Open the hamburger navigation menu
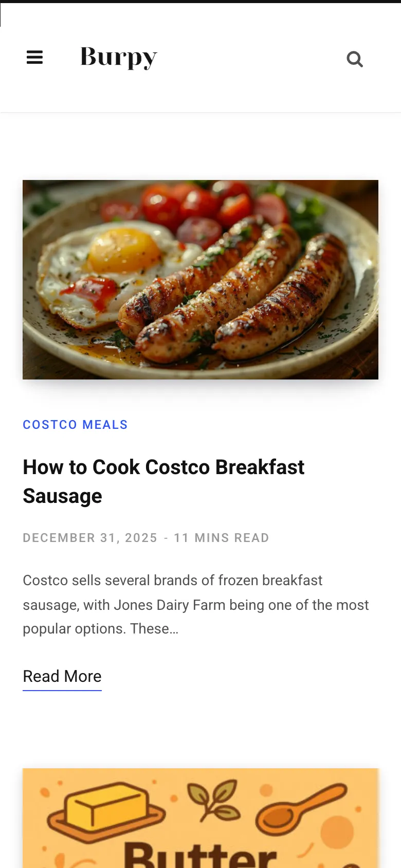 coord(34,58)
